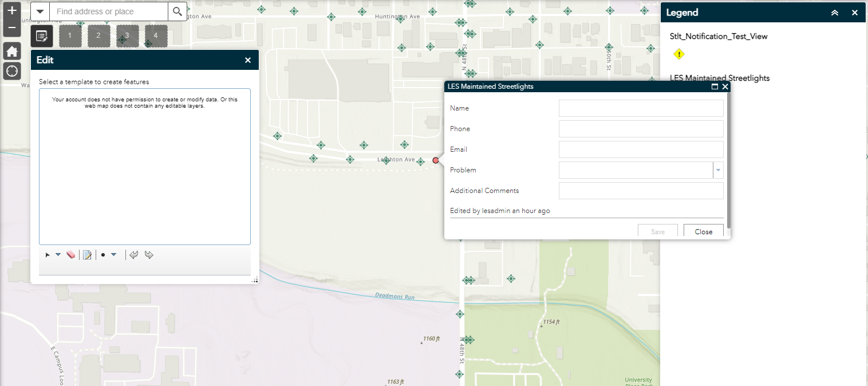868x386 pixels.
Task: Switch to basemap preset 3
Action: pyautogui.click(x=127, y=36)
